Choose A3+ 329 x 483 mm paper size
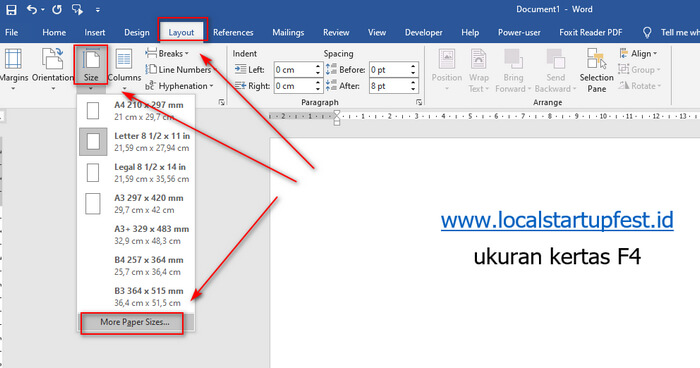The height and width of the screenshot is (368, 700). pyautogui.click(x=136, y=234)
